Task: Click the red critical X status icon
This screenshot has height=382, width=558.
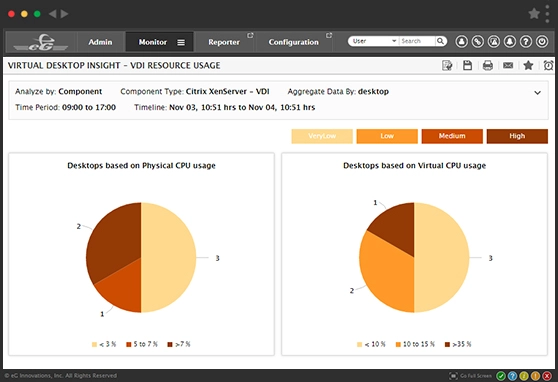Action: pos(547,376)
